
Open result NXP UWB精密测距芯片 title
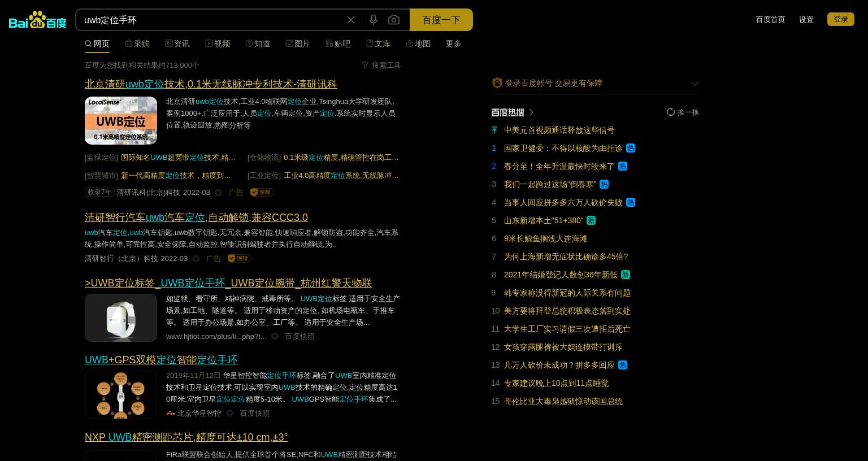pyautogui.click(x=186, y=437)
